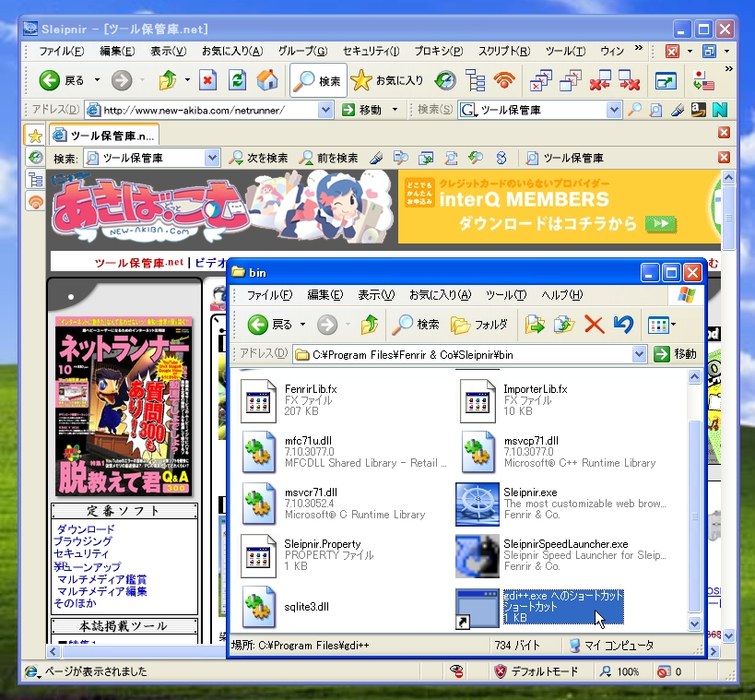Select the FenrirLib.fx file

[x=289, y=400]
